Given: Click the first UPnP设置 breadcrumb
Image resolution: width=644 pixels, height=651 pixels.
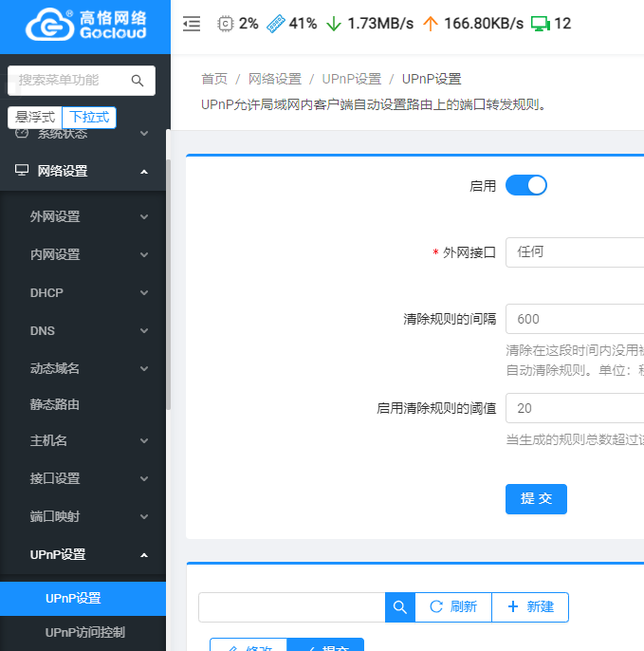Looking at the screenshot, I should pos(352,79).
